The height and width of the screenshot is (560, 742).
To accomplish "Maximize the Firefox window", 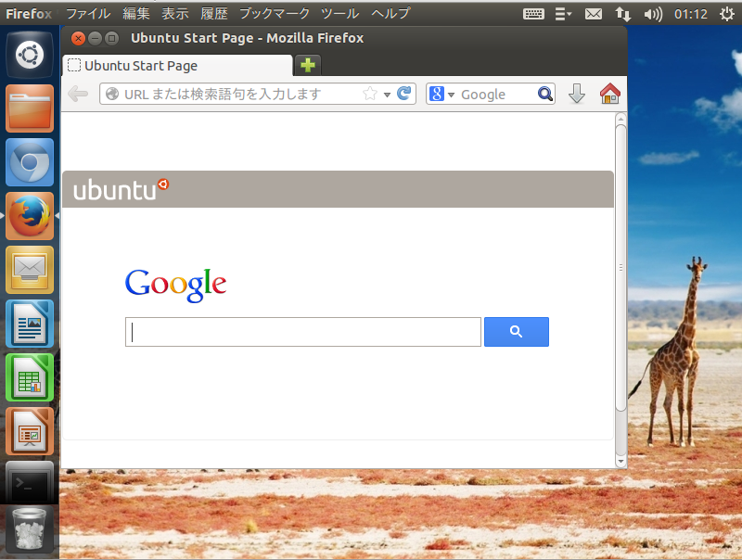I will tap(111, 38).
